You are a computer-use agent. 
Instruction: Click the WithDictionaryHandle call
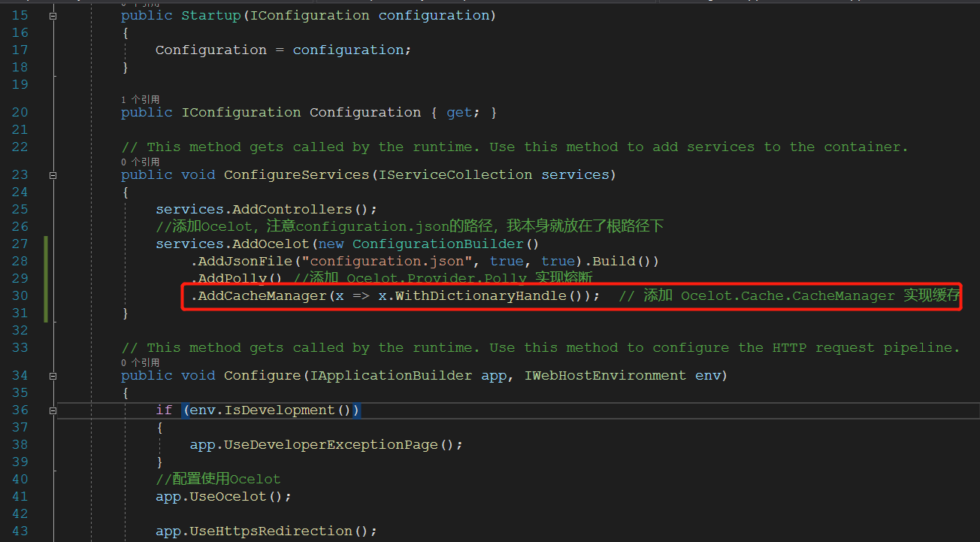481,296
